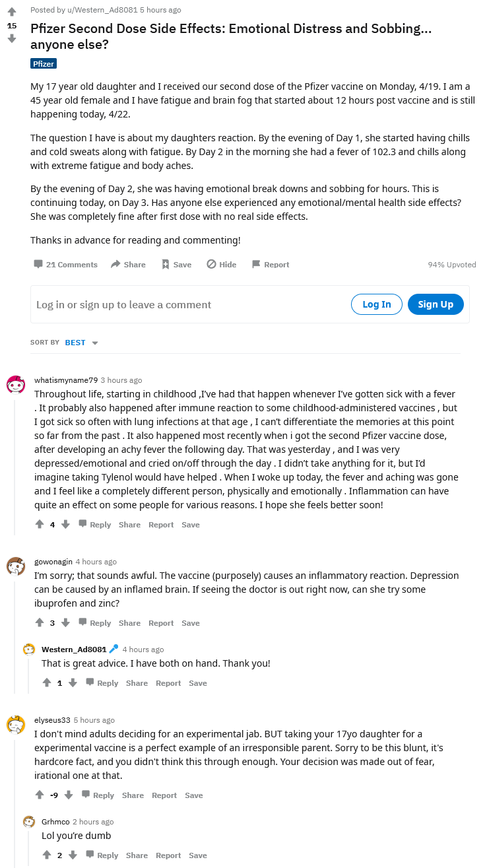Select the Pfizer flair tag
Screen dimensions: 485x868
pyautogui.click(x=44, y=63)
